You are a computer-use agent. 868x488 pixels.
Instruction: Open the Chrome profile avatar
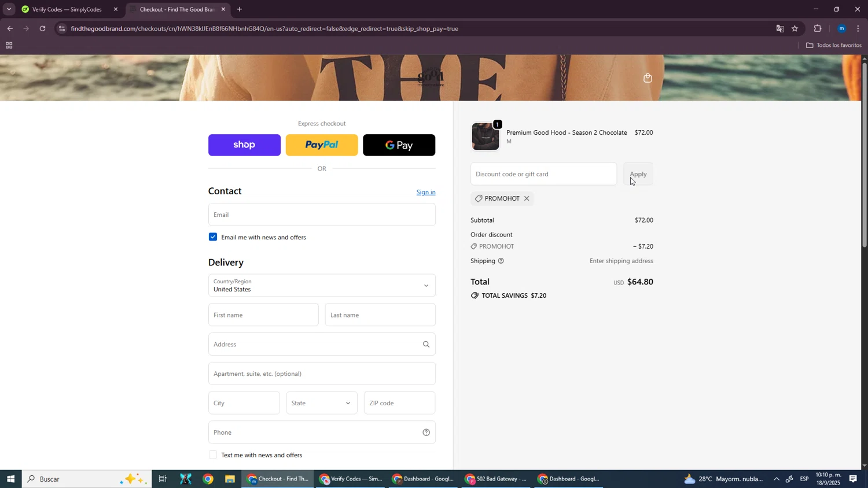tap(842, 28)
